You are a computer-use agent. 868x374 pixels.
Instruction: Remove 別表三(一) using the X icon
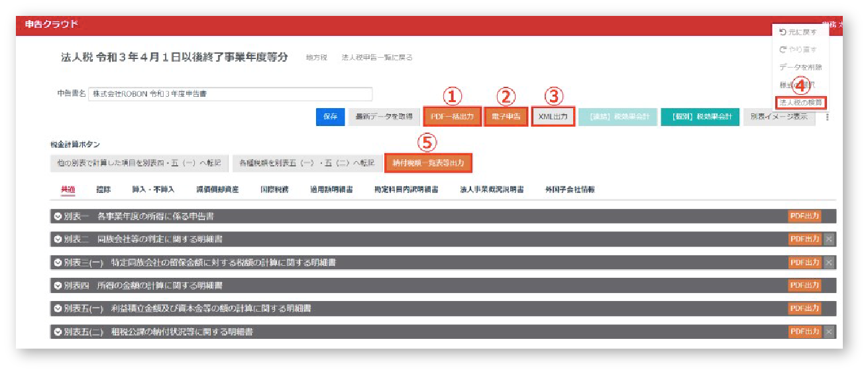829,263
